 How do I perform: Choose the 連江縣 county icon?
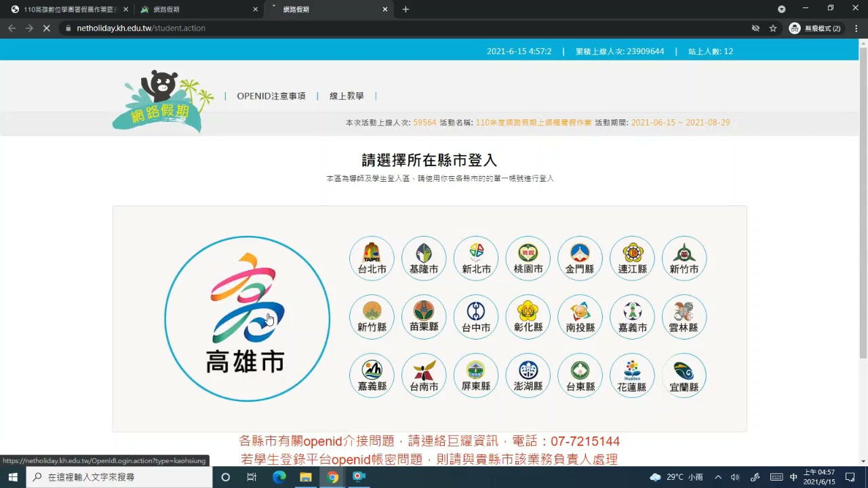pos(632,258)
